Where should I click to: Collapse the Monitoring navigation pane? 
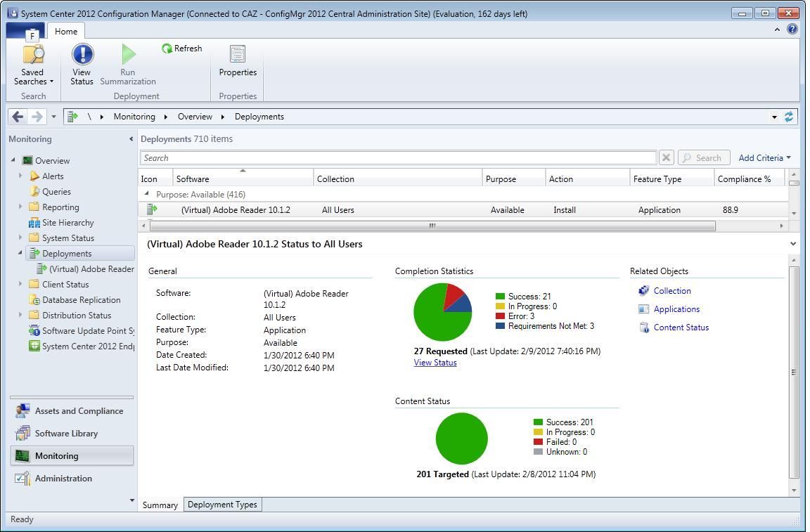(131, 139)
